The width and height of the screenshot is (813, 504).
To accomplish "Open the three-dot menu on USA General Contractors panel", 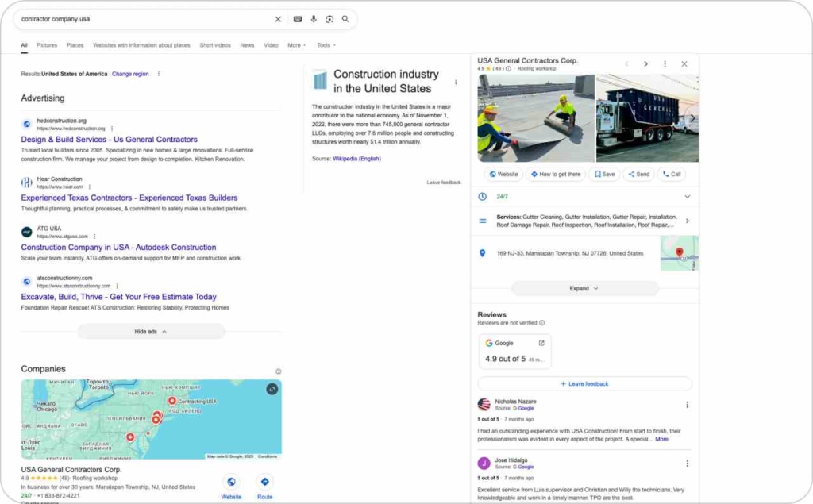I will coord(665,63).
